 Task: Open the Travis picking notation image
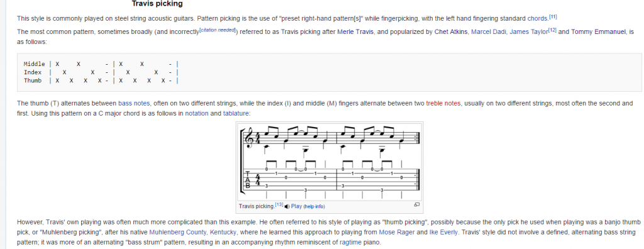point(329,161)
